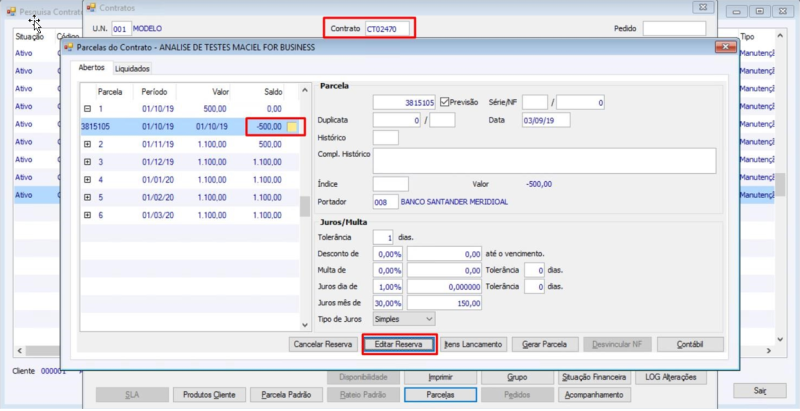The height and width of the screenshot is (411, 800).
Task: Click Produtos Cliente button
Action: coord(209,395)
